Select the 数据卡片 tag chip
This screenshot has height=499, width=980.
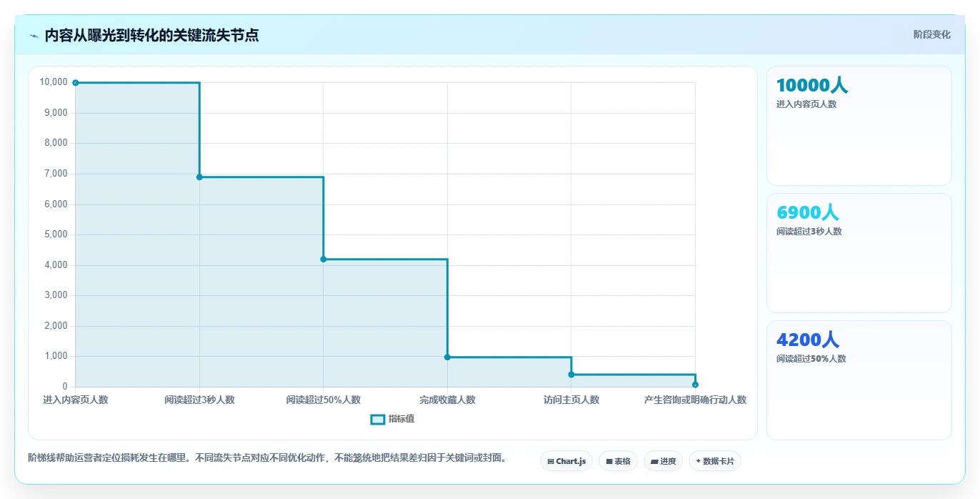[714, 461]
